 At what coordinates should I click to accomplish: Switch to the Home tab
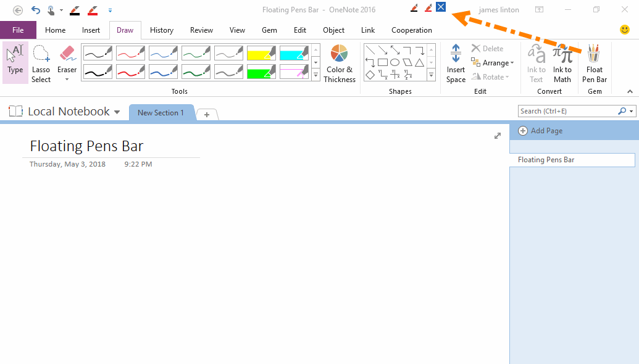[x=56, y=30]
